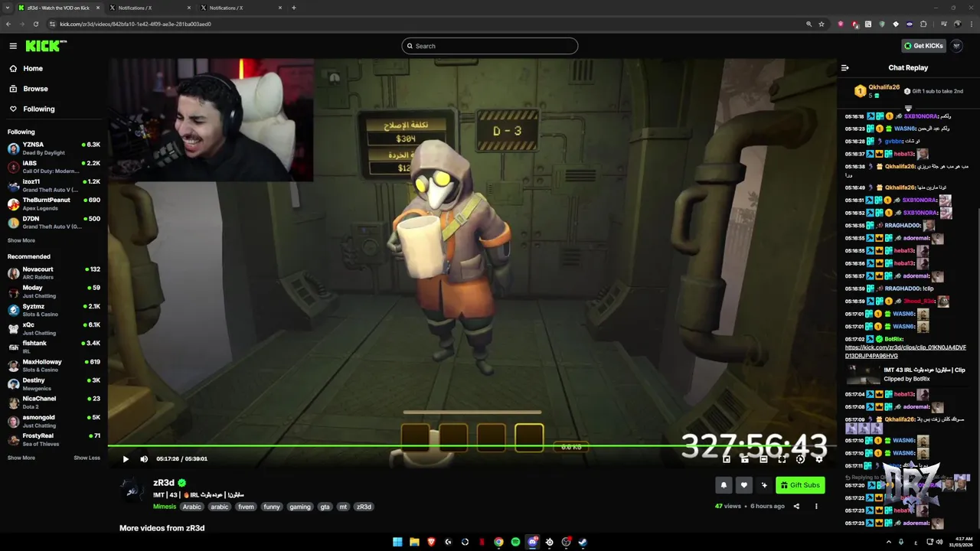The width and height of the screenshot is (980, 551).
Task: Seek on the green video progress bar
Action: coord(472,445)
